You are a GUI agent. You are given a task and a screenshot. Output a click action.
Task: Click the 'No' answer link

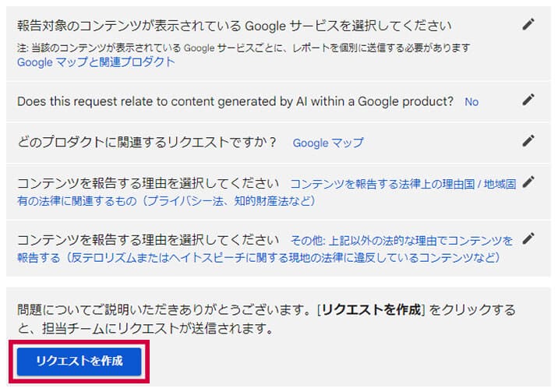471,102
